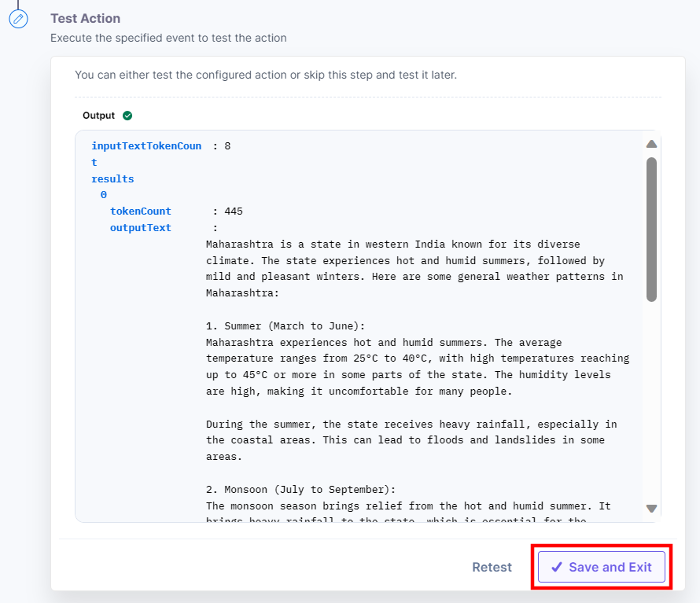Click the 'During the summer' paragraph
Screen dimensions: 700x603
(411, 440)
